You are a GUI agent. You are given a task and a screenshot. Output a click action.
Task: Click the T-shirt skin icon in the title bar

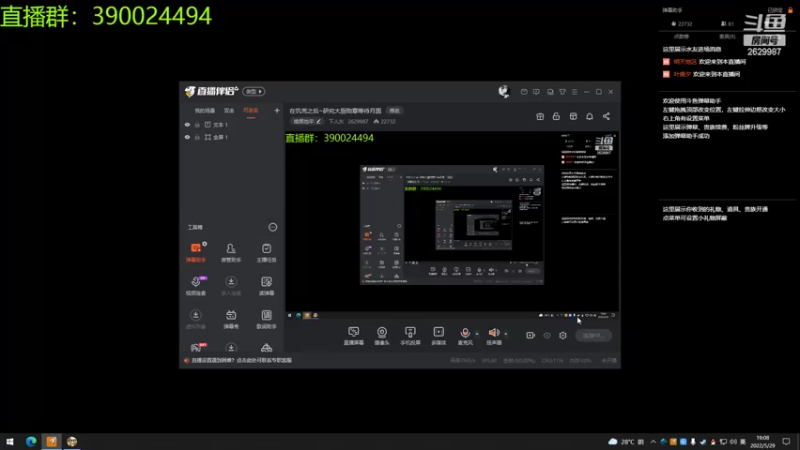(x=562, y=92)
